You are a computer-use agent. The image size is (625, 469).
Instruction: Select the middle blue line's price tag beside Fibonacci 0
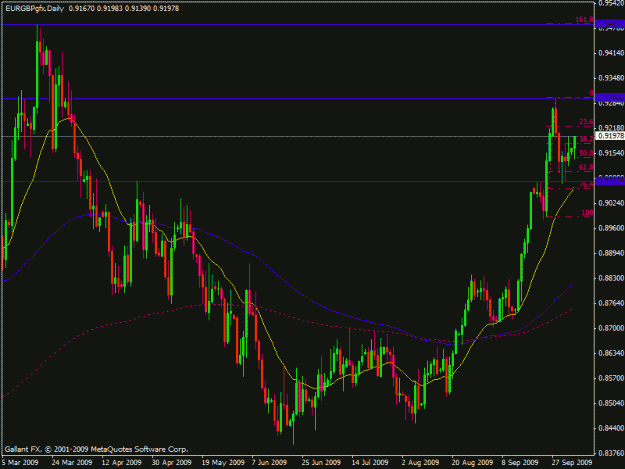(610, 98)
